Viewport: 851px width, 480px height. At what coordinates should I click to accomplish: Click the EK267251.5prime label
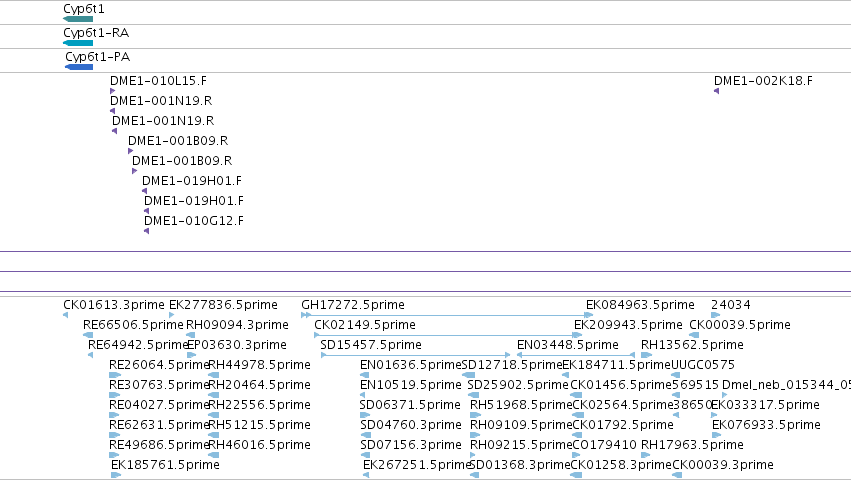tap(417, 465)
